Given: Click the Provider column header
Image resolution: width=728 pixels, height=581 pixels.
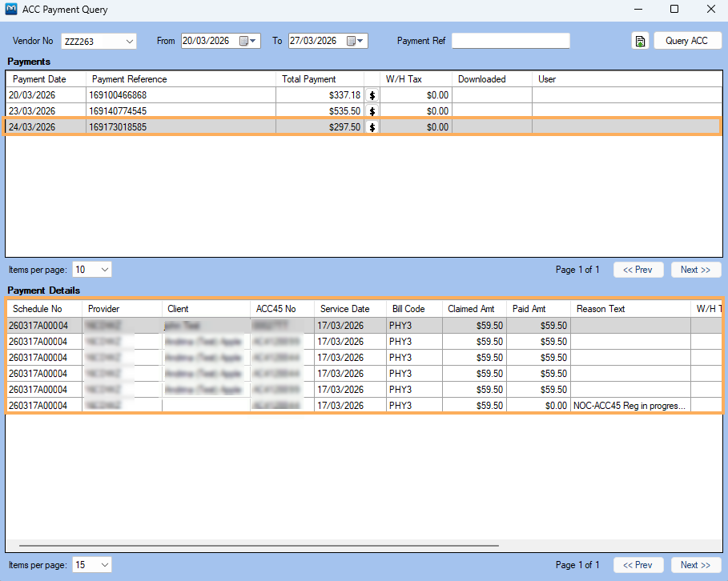Looking at the screenshot, I should [x=122, y=309].
